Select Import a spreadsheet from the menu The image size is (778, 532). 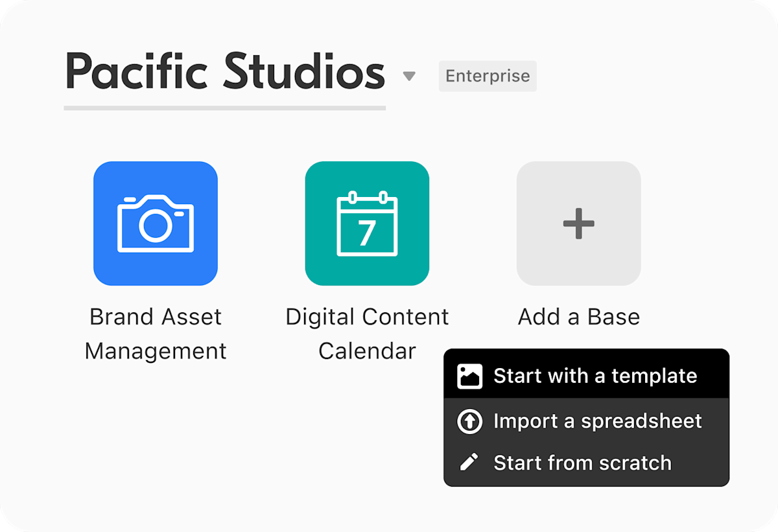coord(598,421)
